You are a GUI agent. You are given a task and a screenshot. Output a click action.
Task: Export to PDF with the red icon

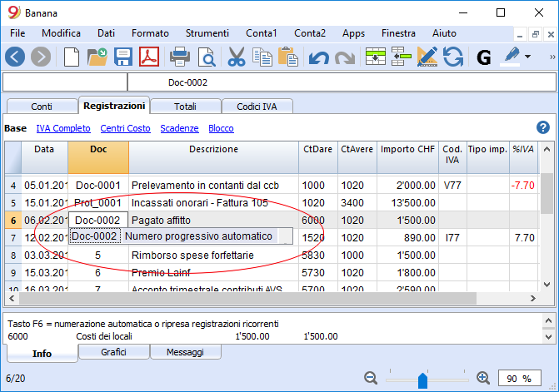(149, 57)
